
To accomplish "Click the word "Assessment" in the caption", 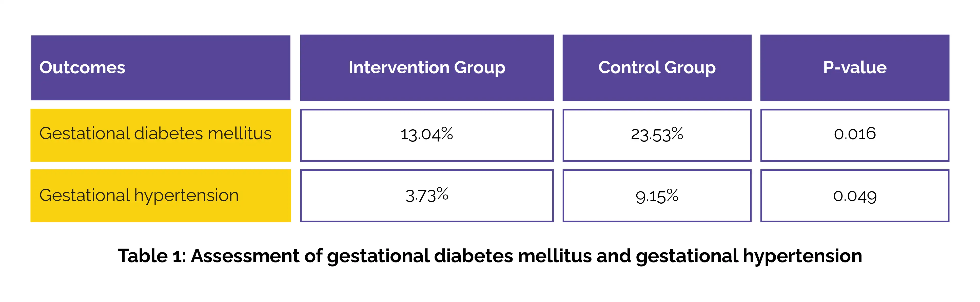I will click(x=245, y=256).
